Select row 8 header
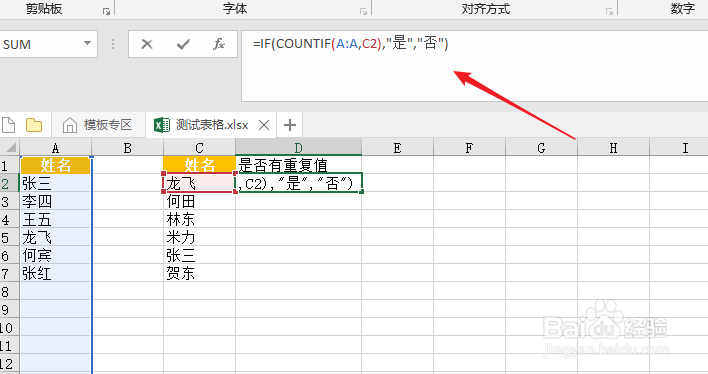 [9, 291]
